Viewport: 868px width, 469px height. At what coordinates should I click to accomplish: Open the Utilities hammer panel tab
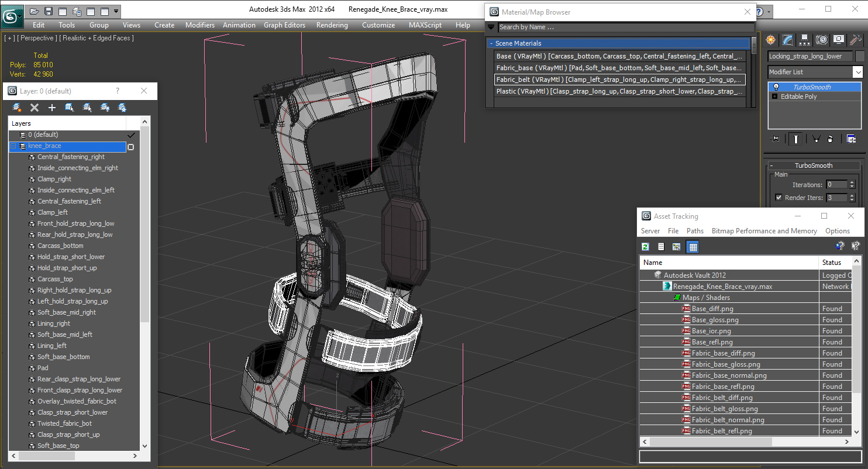point(856,40)
